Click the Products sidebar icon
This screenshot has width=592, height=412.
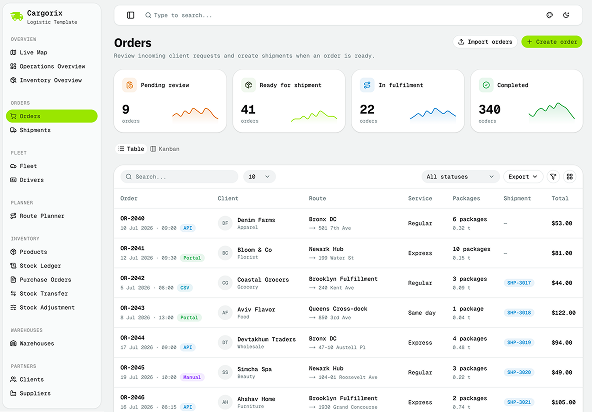(13, 252)
